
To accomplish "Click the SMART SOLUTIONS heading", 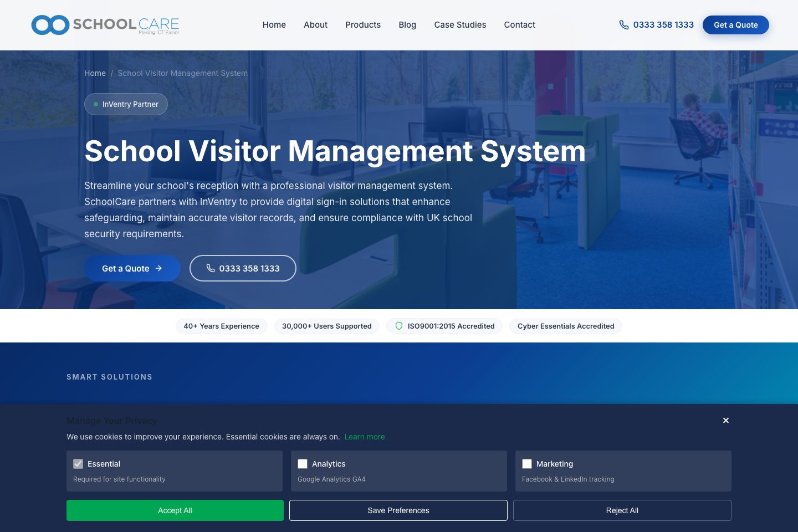I will 110,377.
